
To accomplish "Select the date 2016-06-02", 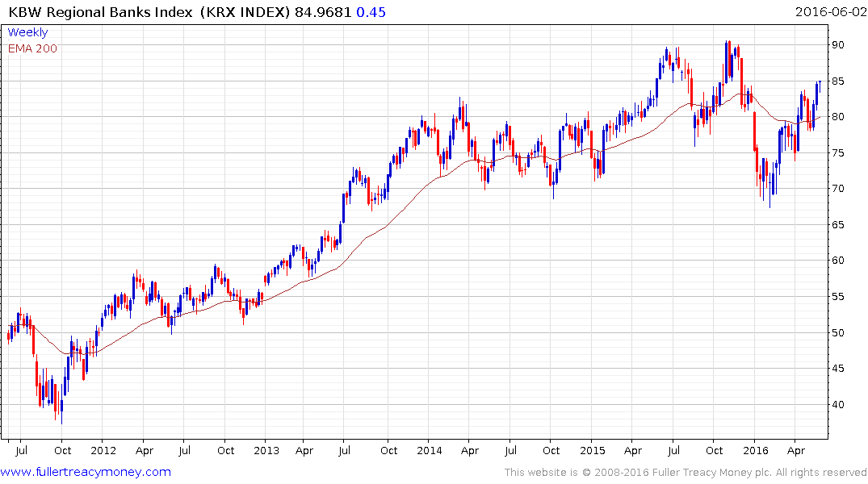I will point(831,12).
